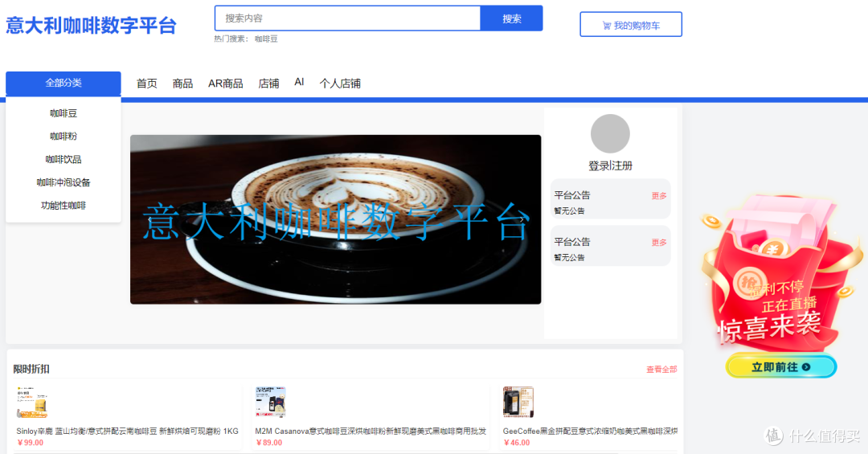
Task: Click 立即前往 button on red envelope ad
Action: point(781,366)
